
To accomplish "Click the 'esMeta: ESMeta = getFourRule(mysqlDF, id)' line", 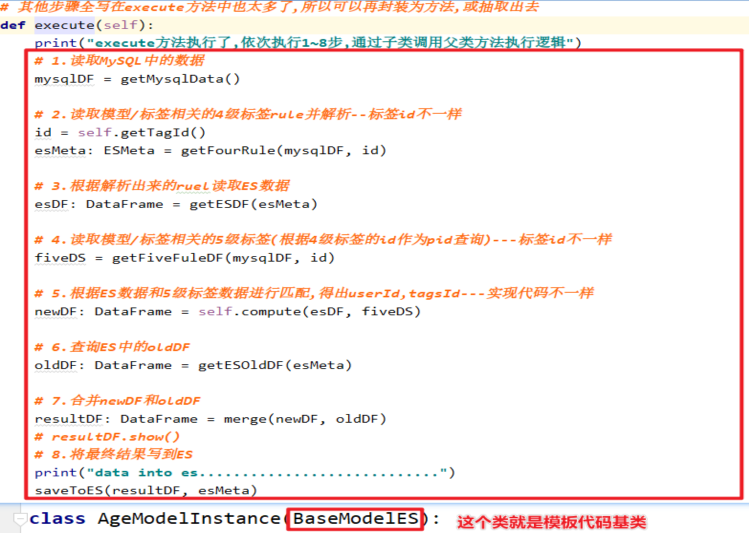I will [210, 150].
